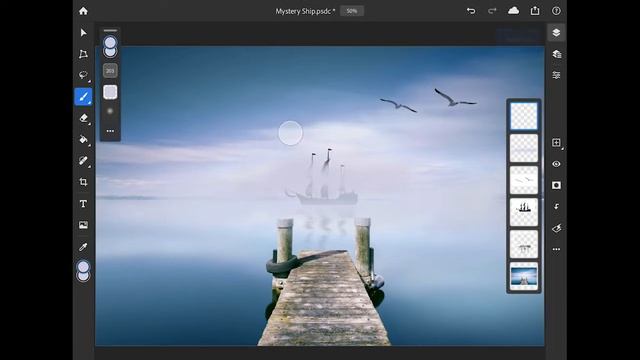Select the Spot Healing brush tool

click(83, 160)
